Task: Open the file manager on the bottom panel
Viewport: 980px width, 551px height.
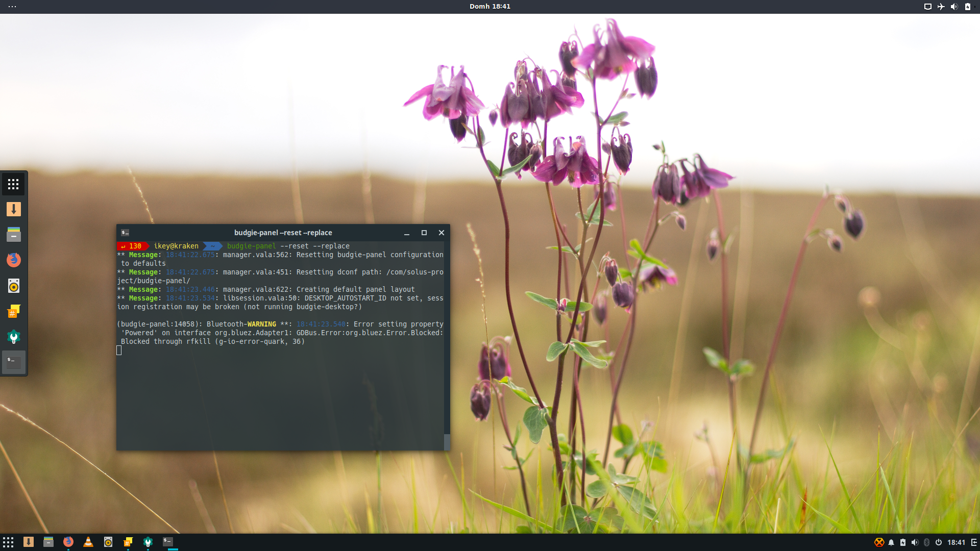Action: pos(48,542)
